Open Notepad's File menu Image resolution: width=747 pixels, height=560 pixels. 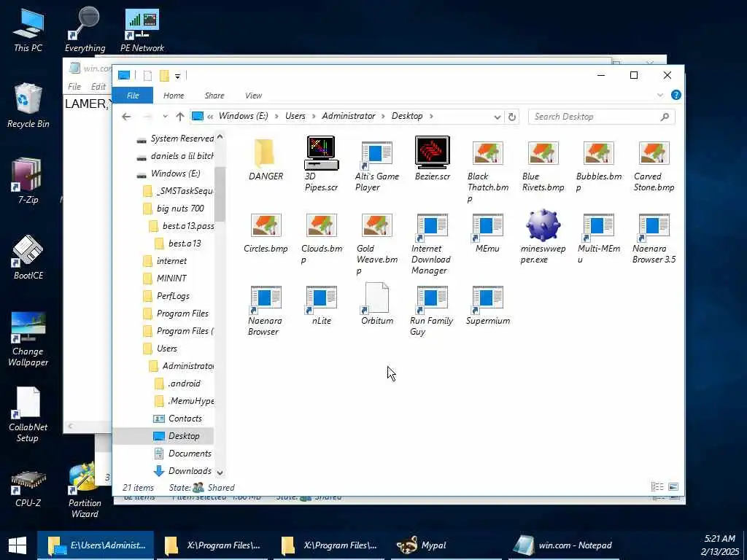pyautogui.click(x=74, y=86)
